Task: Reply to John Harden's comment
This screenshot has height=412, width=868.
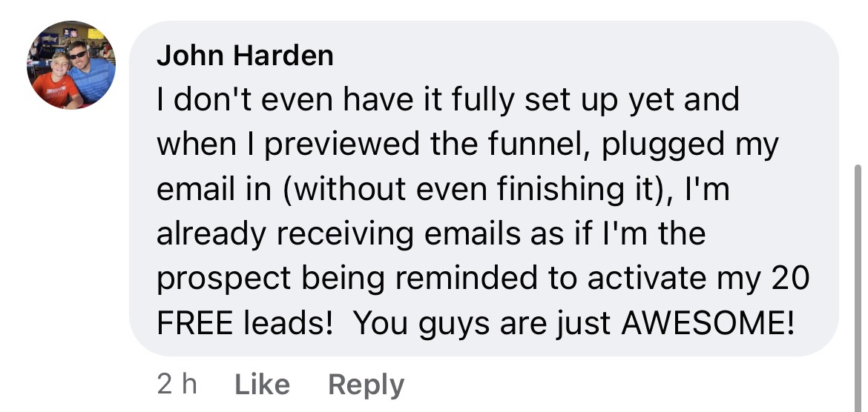Action: point(366,384)
